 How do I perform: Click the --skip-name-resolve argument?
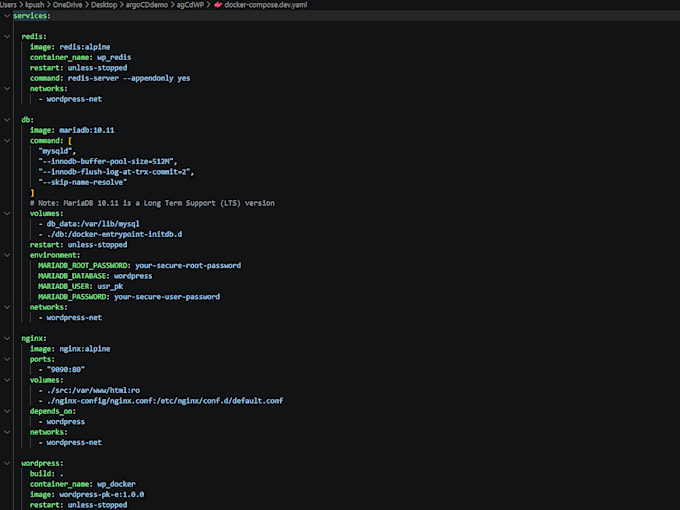pos(82,182)
